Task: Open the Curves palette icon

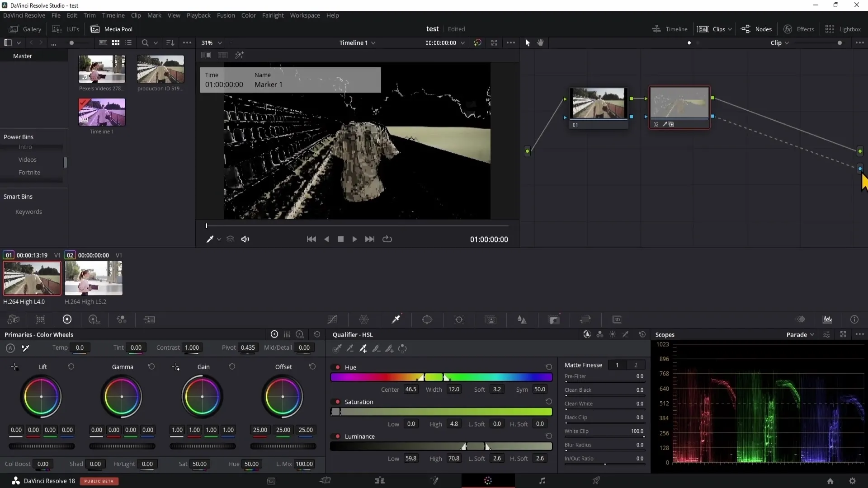Action: pos(332,319)
